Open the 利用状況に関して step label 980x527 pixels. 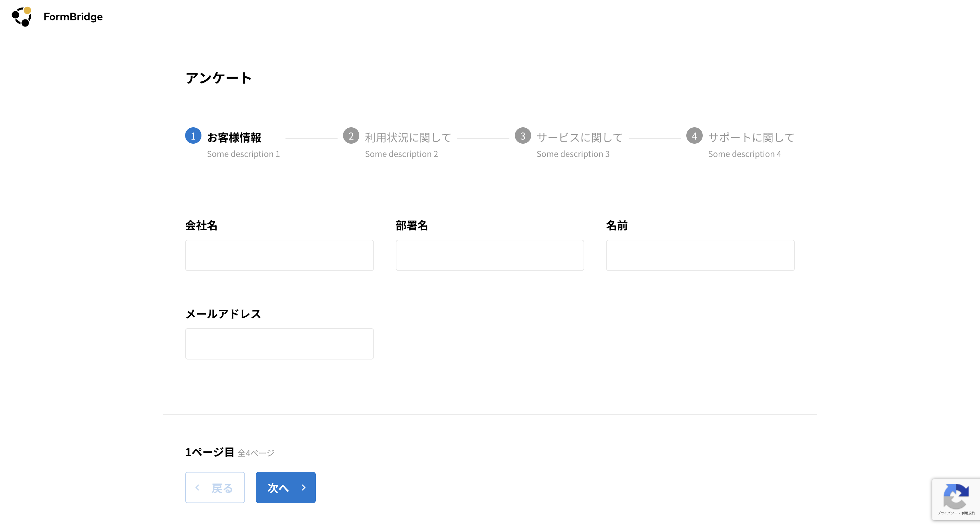click(x=408, y=137)
